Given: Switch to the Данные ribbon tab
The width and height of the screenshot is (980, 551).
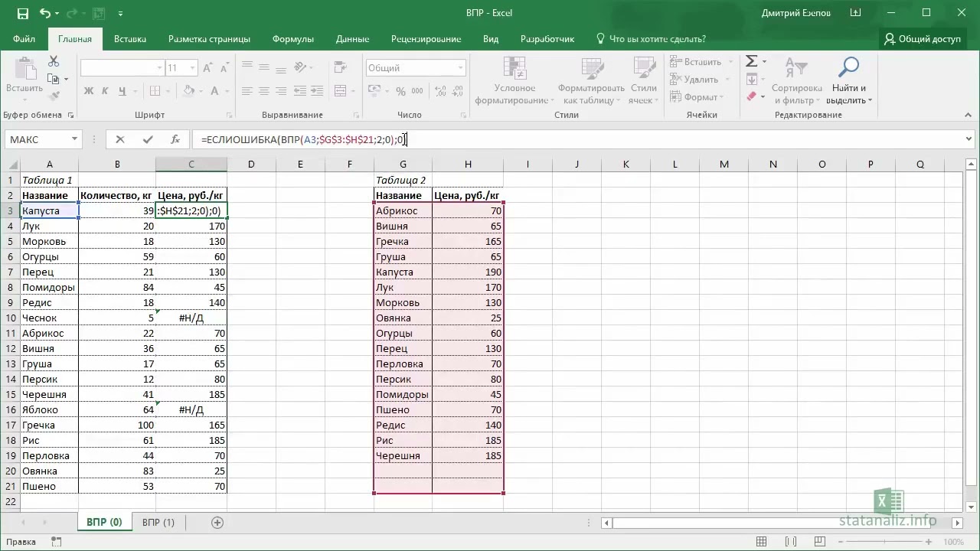Looking at the screenshot, I should (x=352, y=39).
